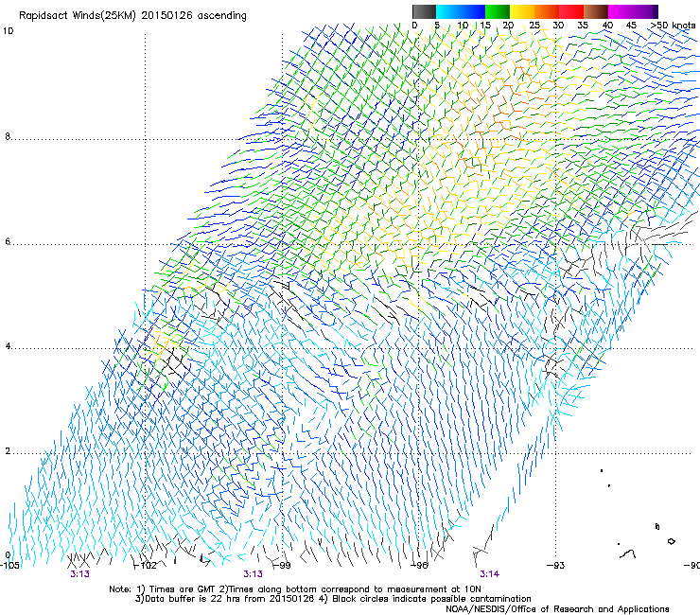The image size is (700, 615).
Task: Pick the brown 35-40 knots legend color
Action: click(x=596, y=11)
